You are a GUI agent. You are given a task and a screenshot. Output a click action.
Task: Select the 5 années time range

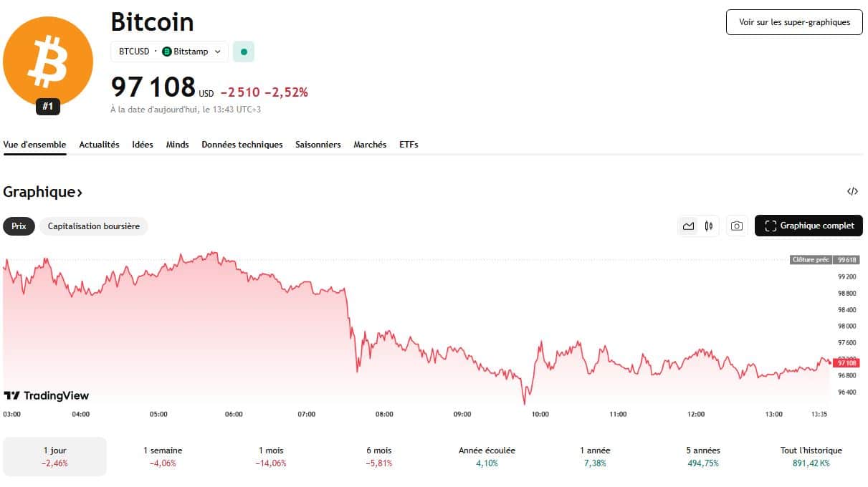tap(702, 456)
